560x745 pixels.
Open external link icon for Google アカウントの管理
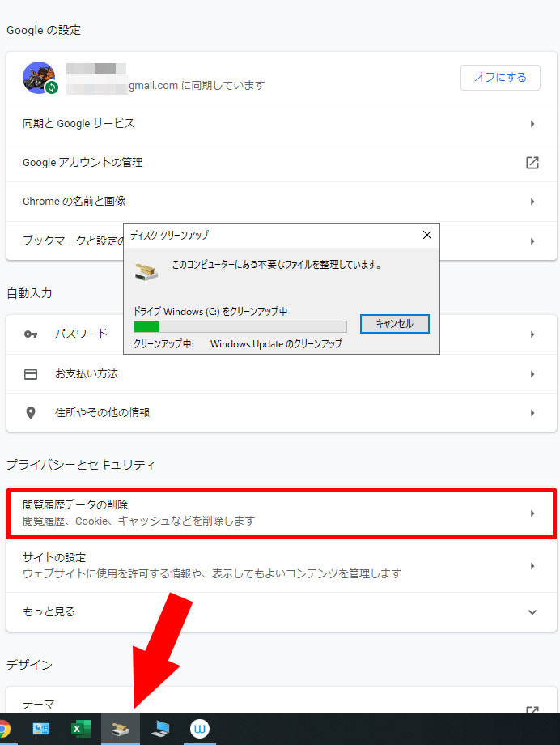click(532, 163)
